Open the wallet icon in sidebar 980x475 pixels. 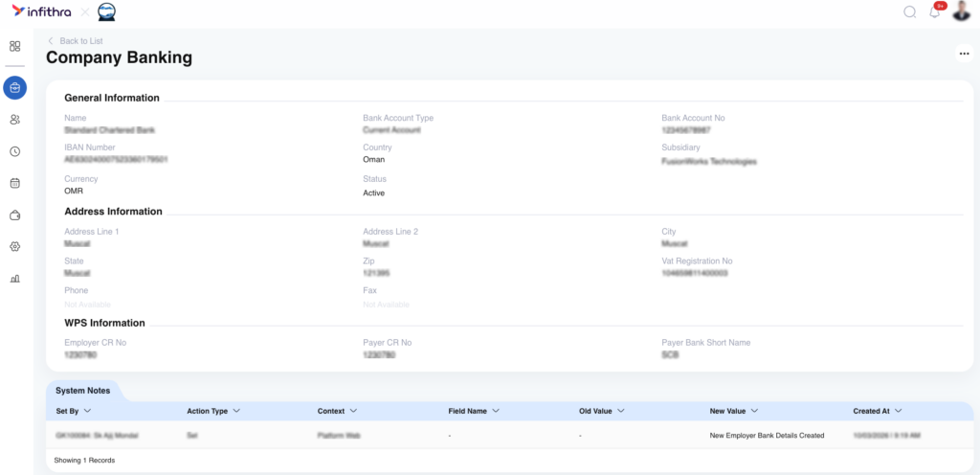click(14, 215)
